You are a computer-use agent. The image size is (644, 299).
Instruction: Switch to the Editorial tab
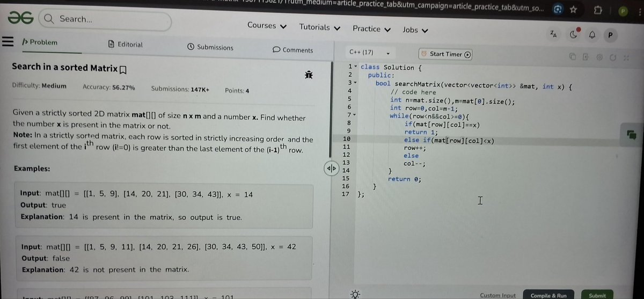pyautogui.click(x=126, y=45)
